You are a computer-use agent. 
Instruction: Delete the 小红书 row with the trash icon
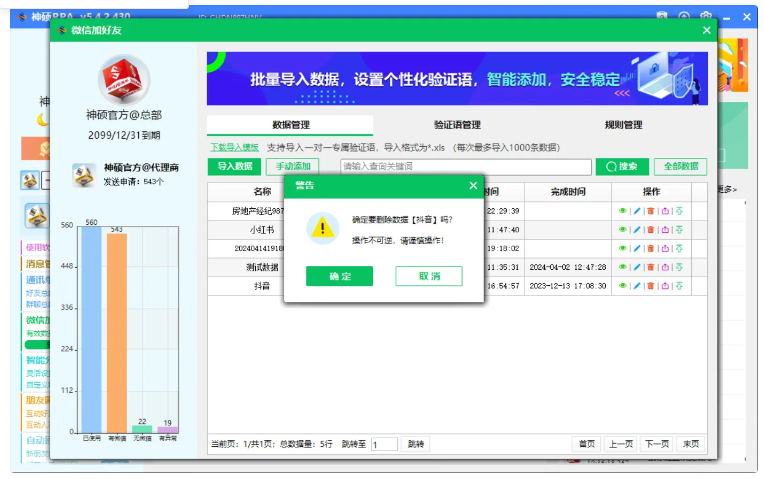click(x=650, y=230)
